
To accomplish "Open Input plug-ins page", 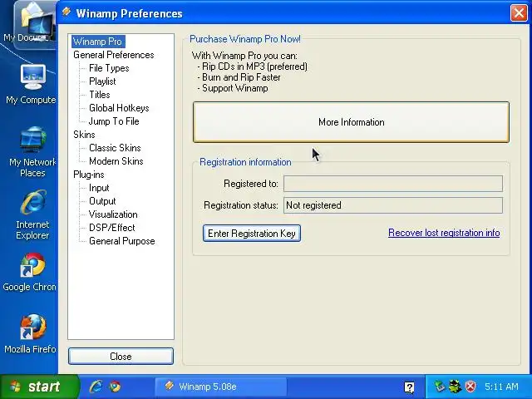I will (x=99, y=188).
